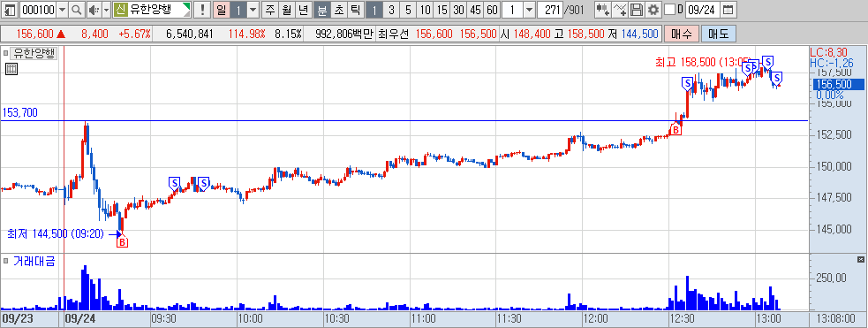
Task: Click the 271 bar count input field
Action: coord(550,10)
